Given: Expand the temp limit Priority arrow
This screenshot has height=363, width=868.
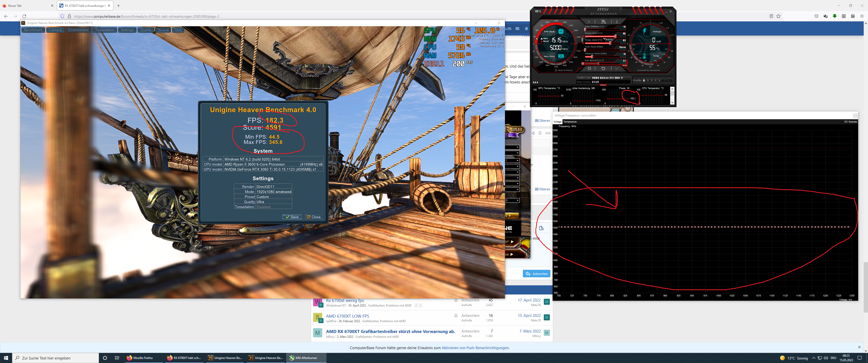Looking at the screenshot, I should click(x=605, y=39).
